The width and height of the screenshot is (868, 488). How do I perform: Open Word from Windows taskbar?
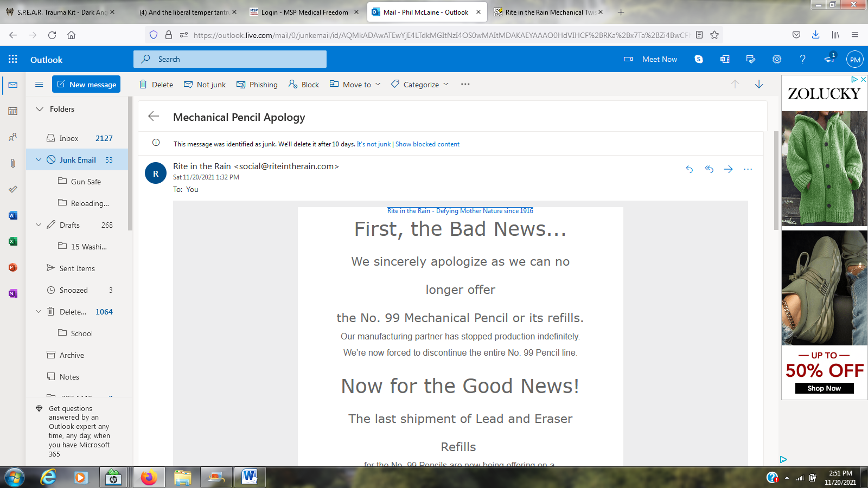coord(249,477)
